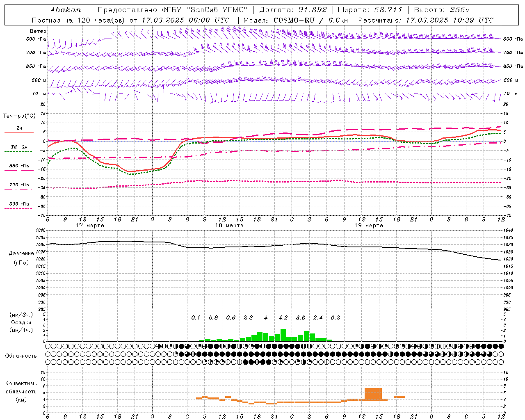The width and height of the screenshot is (525, 420).
Task: Click the 18 марта date label
Action: (x=230, y=226)
